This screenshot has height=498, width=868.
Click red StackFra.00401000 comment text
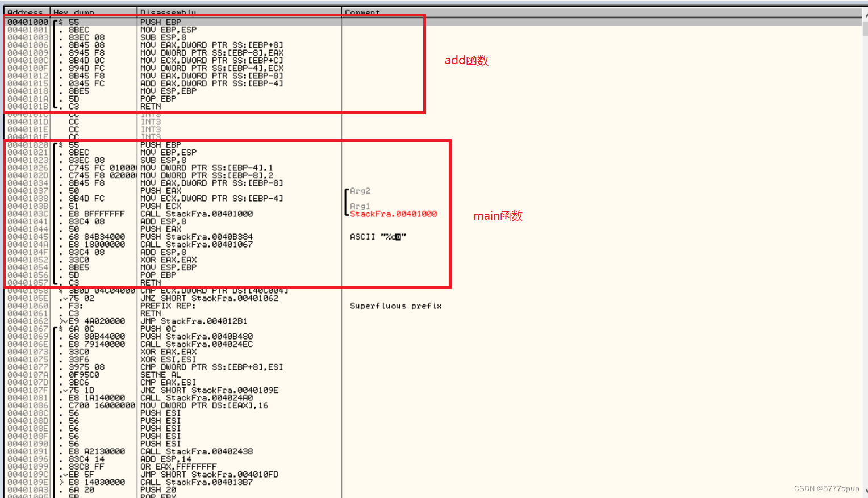coord(394,214)
